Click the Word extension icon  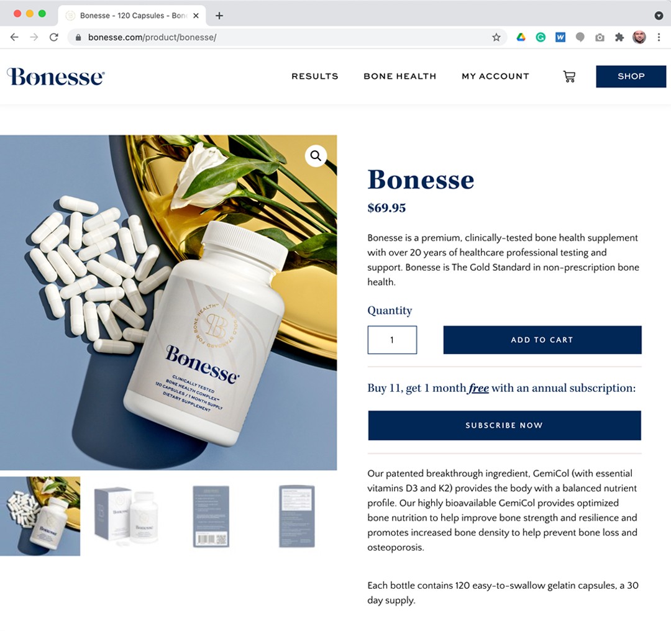tap(560, 37)
